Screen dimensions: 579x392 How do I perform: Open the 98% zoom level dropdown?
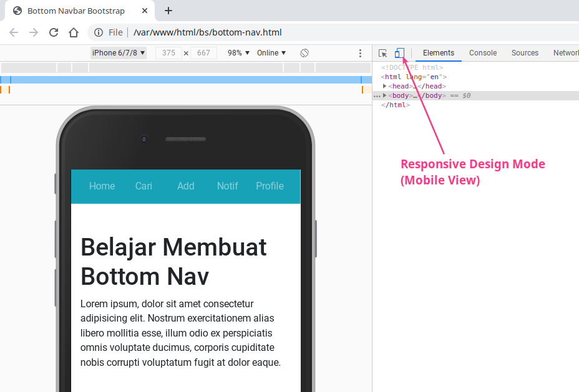[x=236, y=53]
